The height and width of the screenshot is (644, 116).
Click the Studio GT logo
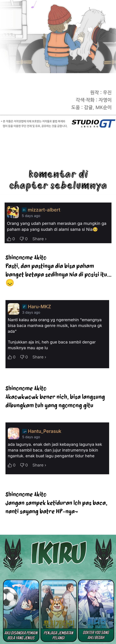[93, 123]
